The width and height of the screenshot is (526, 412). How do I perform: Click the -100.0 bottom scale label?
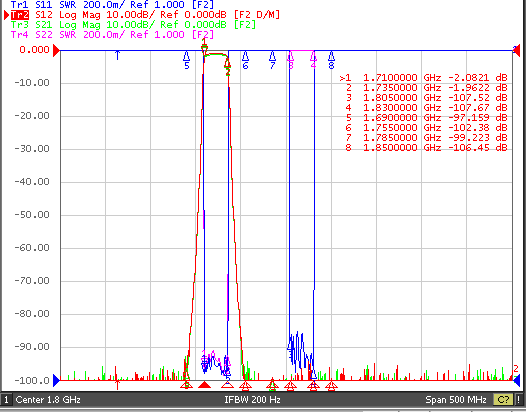(32, 381)
